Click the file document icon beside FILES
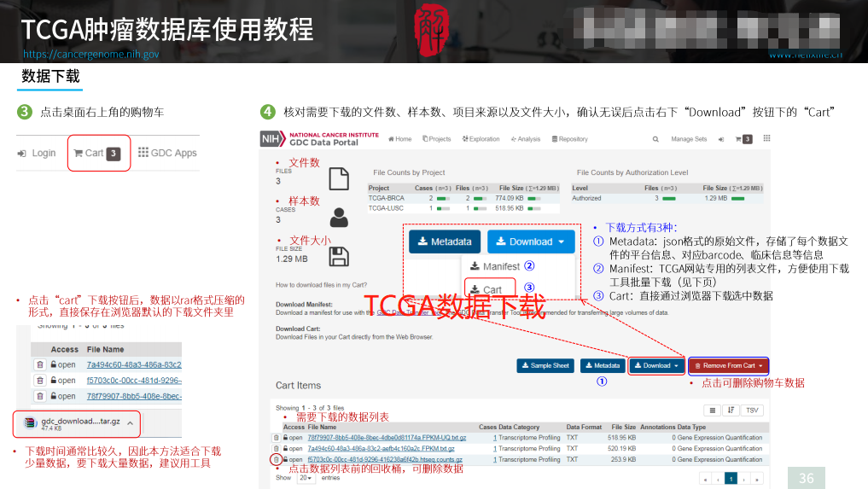This screenshot has height=489, width=868. (339, 179)
